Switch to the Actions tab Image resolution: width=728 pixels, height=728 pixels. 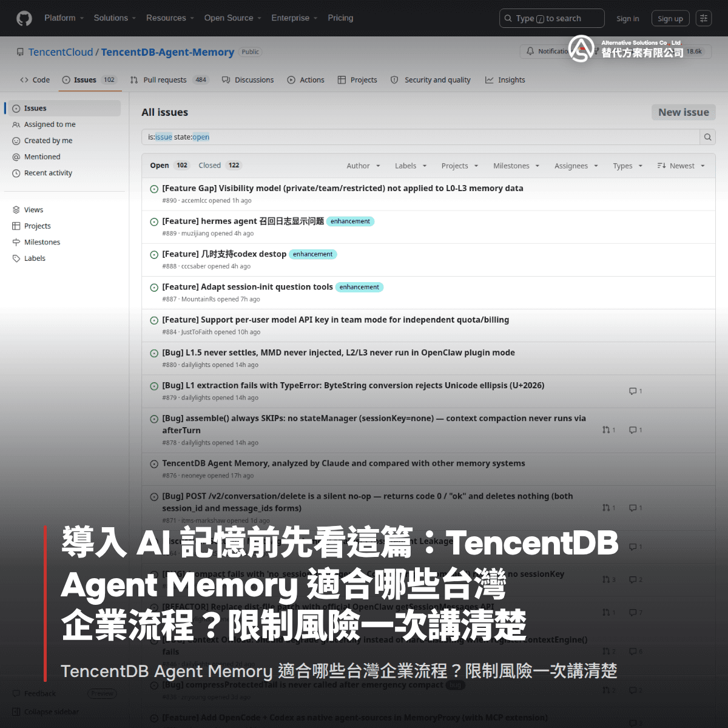[x=306, y=80]
